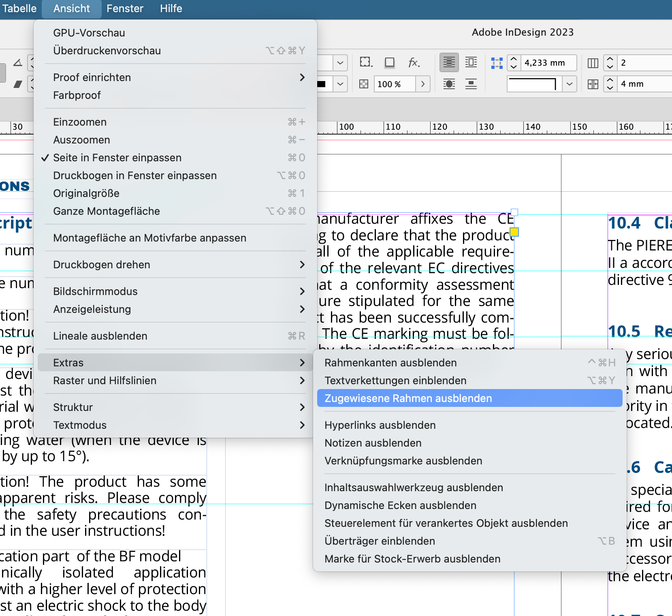672x616 pixels.
Task: Open the Hilfe menu
Action: tap(171, 9)
